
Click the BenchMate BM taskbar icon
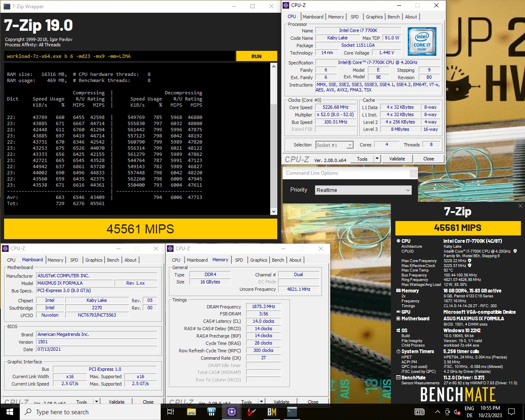pyautogui.click(x=272, y=412)
